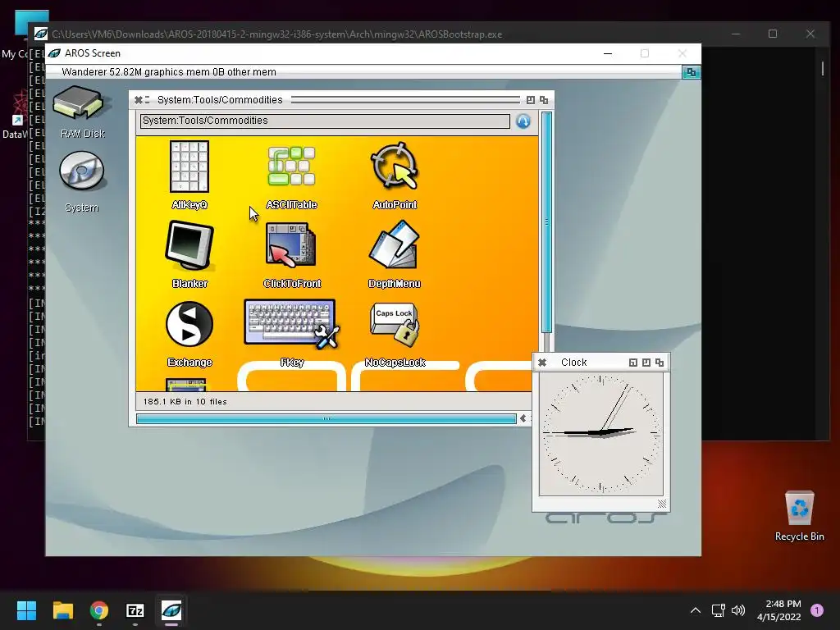Open the AltKeyQ commodity icon
This screenshot has height=630, width=840.
pyautogui.click(x=189, y=167)
